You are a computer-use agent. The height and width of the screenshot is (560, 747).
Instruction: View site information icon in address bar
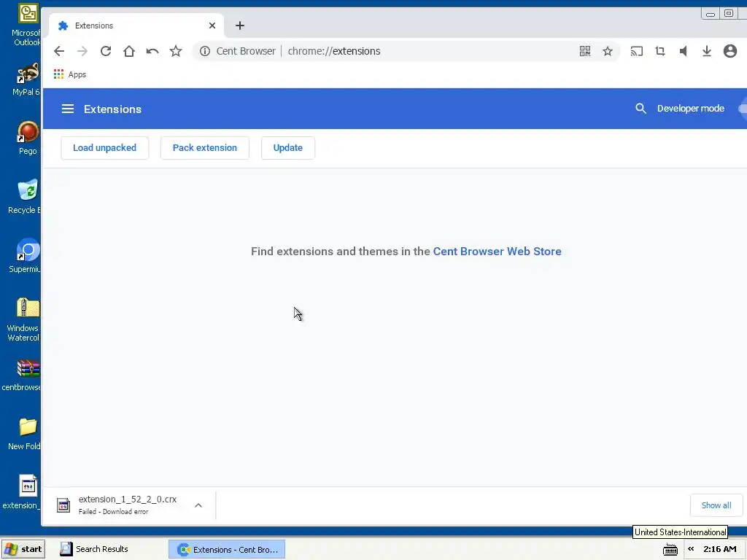[205, 51]
